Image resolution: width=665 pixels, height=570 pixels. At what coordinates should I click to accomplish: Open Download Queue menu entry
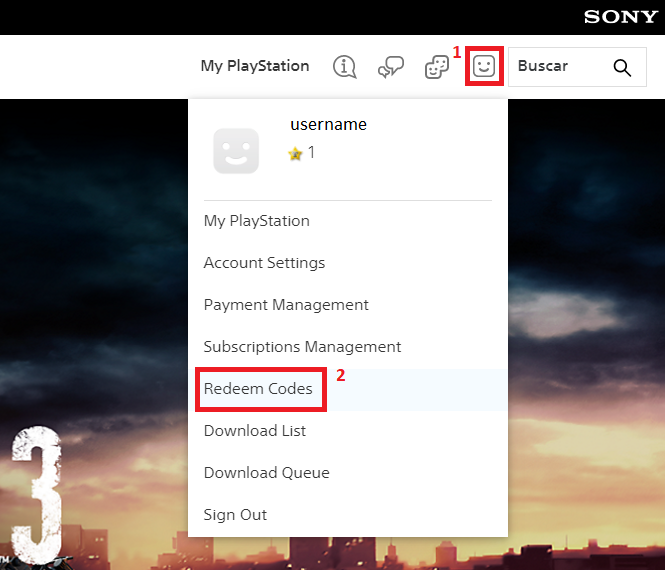tap(266, 473)
